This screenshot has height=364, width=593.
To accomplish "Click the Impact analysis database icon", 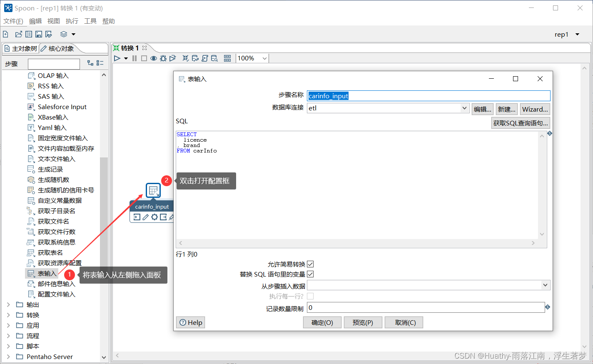I will (x=195, y=58).
